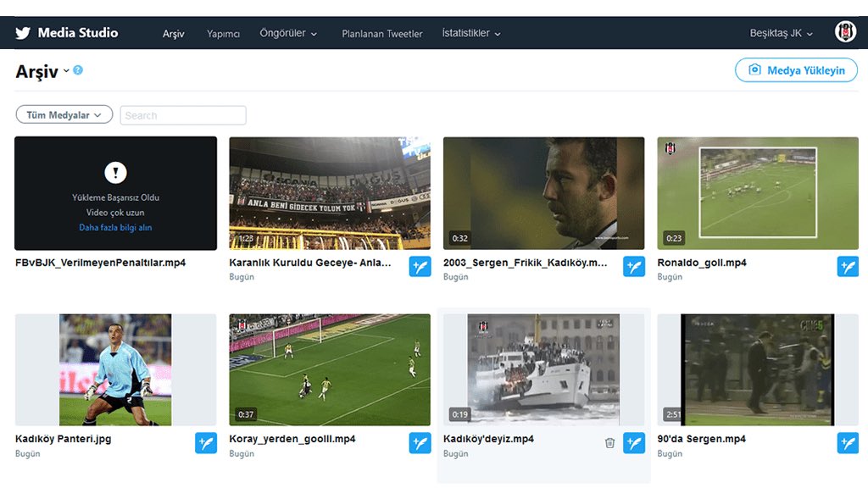Open help via the question mark icon

[78, 70]
